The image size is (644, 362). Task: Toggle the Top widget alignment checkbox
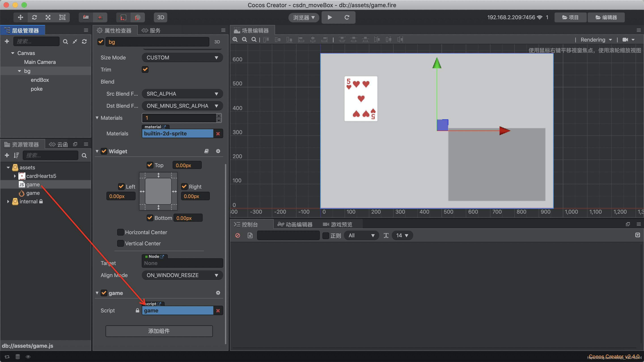(x=150, y=165)
